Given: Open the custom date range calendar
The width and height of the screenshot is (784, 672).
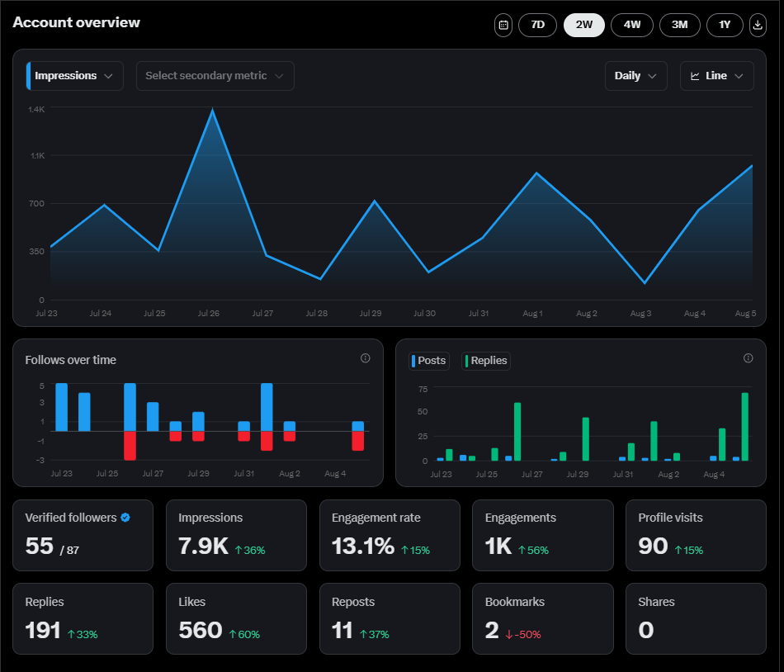Looking at the screenshot, I should (x=503, y=25).
